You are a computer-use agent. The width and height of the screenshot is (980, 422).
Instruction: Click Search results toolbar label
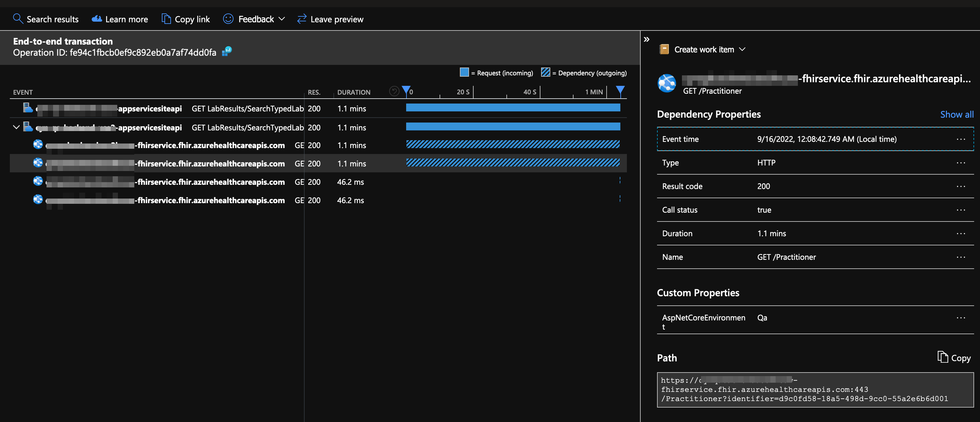(x=52, y=19)
